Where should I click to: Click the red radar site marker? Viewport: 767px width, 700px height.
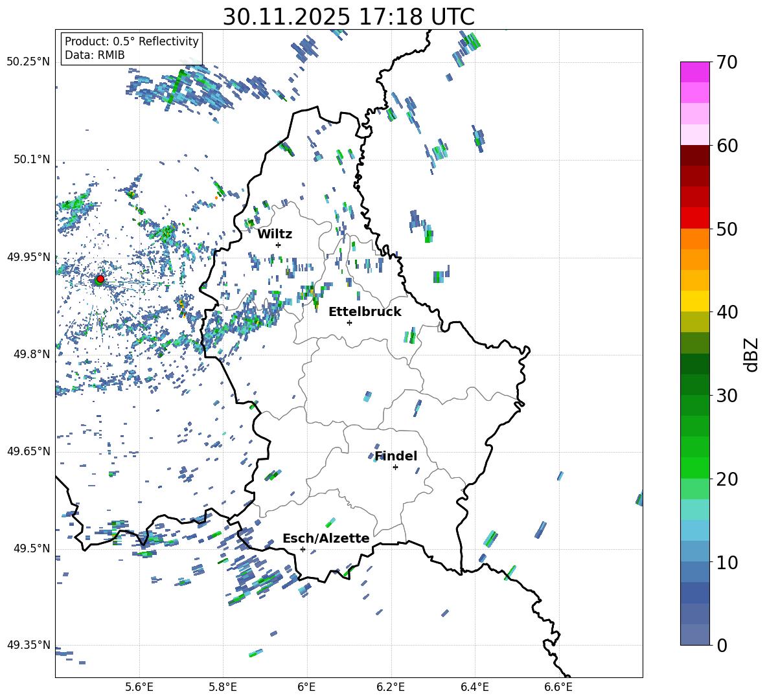[100, 279]
